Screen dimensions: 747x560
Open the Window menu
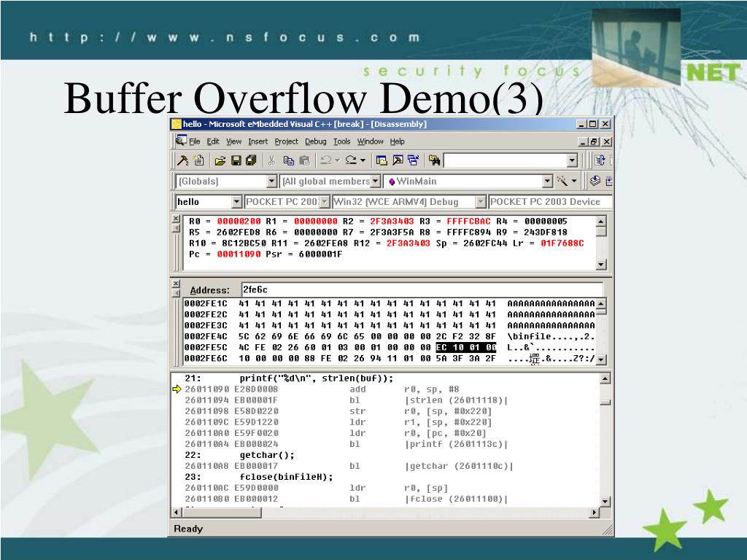click(x=370, y=141)
